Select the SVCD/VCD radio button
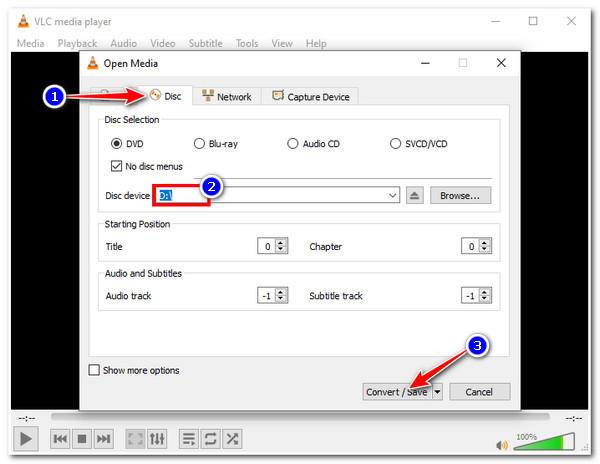The height and width of the screenshot is (464, 600). coord(395,144)
